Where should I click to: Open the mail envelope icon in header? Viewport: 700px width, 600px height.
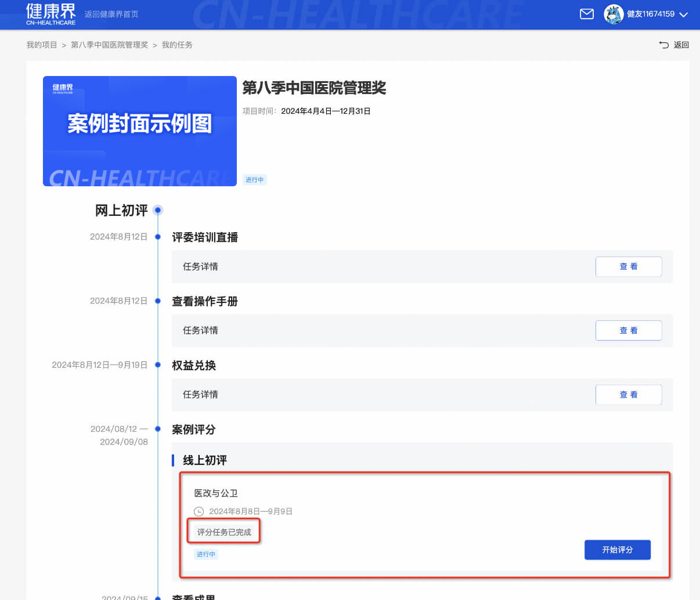pyautogui.click(x=587, y=14)
